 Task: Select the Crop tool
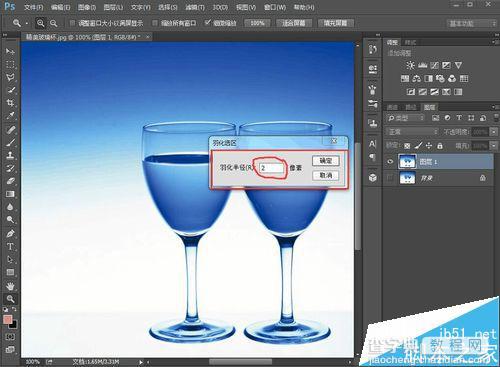tap(10, 103)
